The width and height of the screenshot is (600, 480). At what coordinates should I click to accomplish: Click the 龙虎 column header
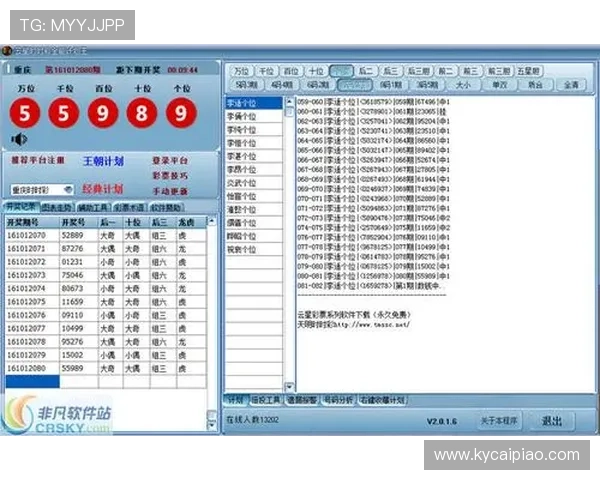tap(191, 222)
